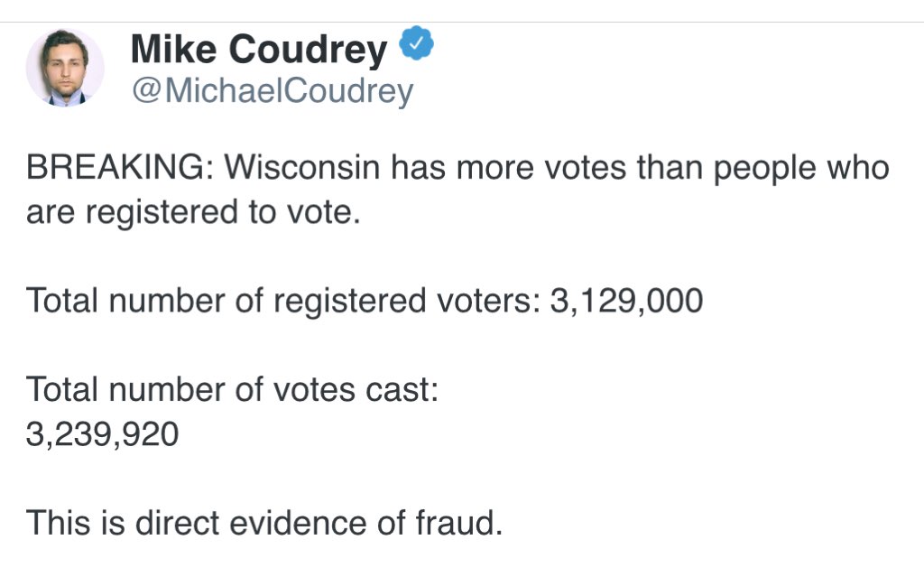Image resolution: width=924 pixels, height=577 pixels.
Task: Open the @MichaelCoudrey handle link
Action: (x=272, y=91)
